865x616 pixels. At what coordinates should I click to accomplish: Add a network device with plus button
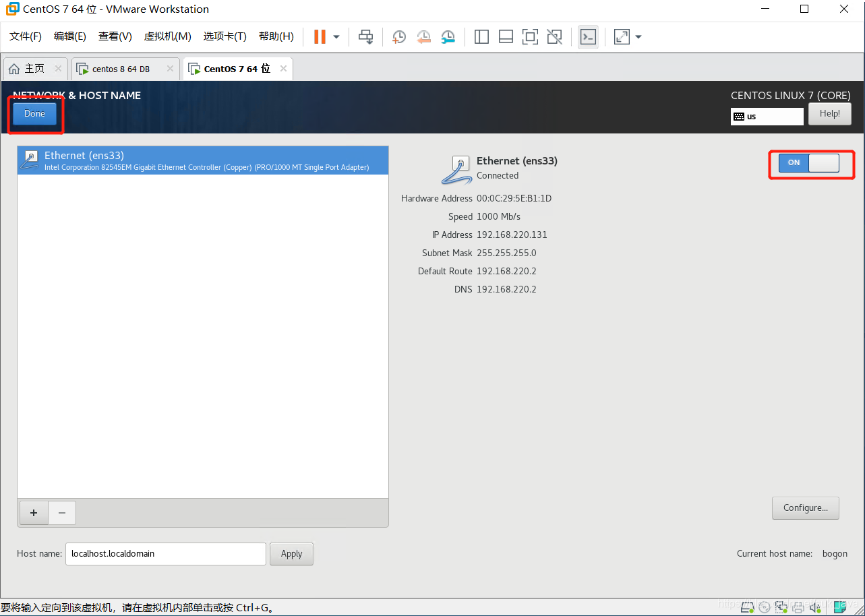34,513
